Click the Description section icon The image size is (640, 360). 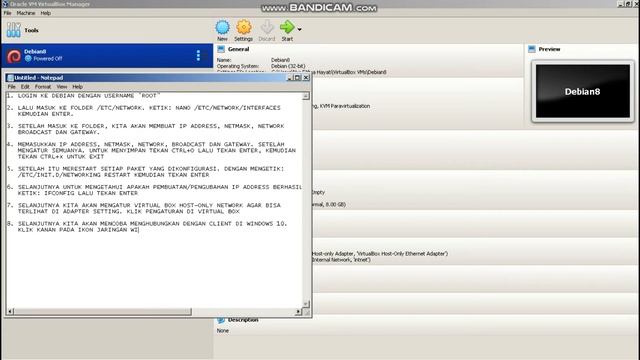tap(221, 320)
